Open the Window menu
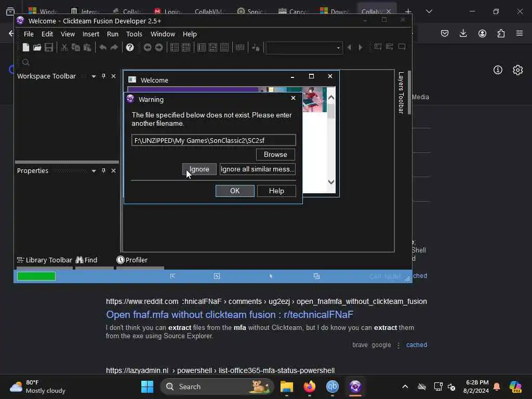 [x=163, y=34]
